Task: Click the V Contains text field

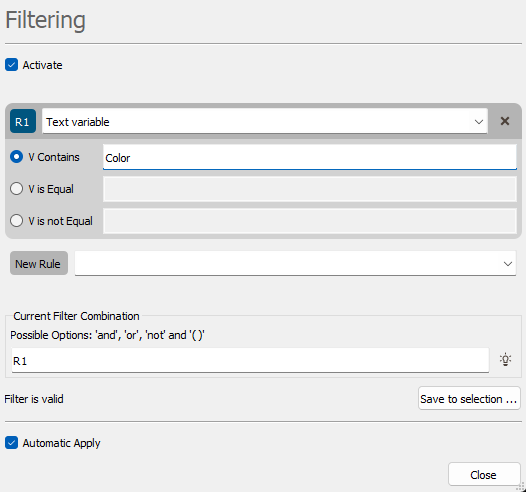Action: pyautogui.click(x=310, y=157)
